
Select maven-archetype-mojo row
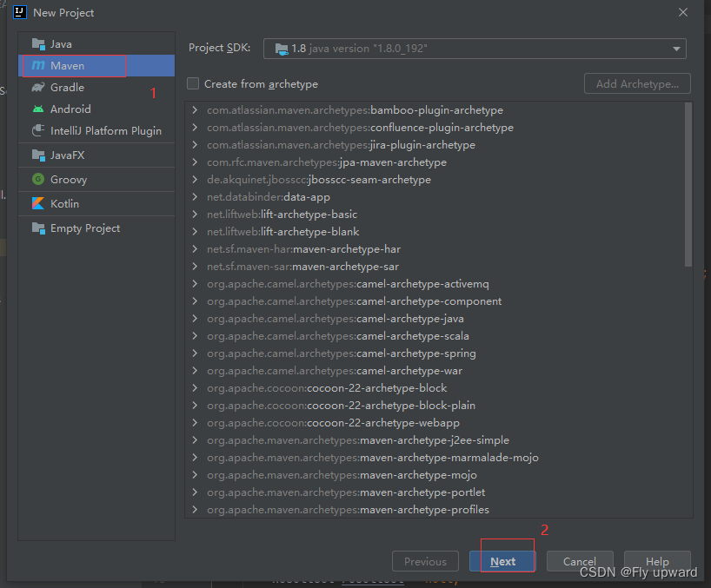tap(435, 475)
